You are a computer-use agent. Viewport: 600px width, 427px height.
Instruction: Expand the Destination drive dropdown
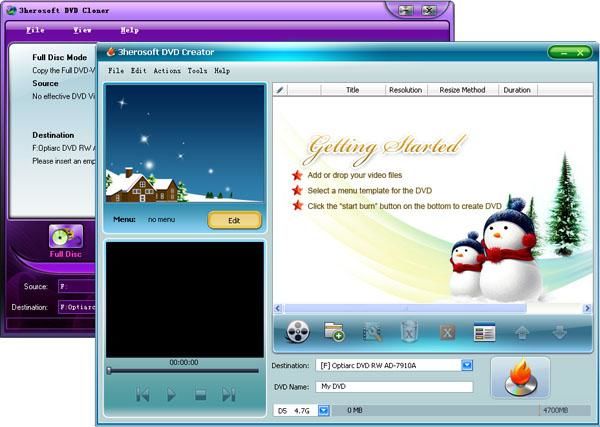coord(467,365)
